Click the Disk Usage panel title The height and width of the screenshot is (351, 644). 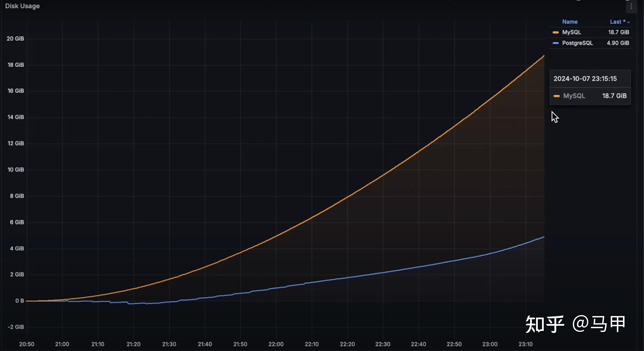[22, 6]
